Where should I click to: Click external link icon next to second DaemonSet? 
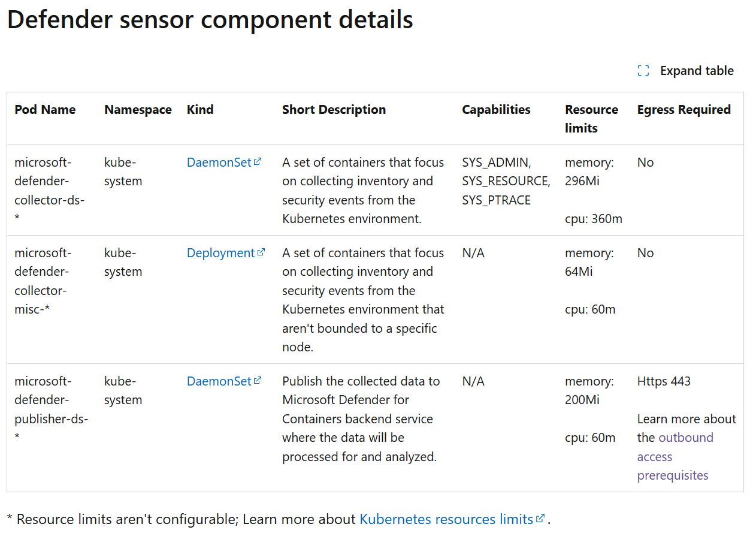click(258, 380)
